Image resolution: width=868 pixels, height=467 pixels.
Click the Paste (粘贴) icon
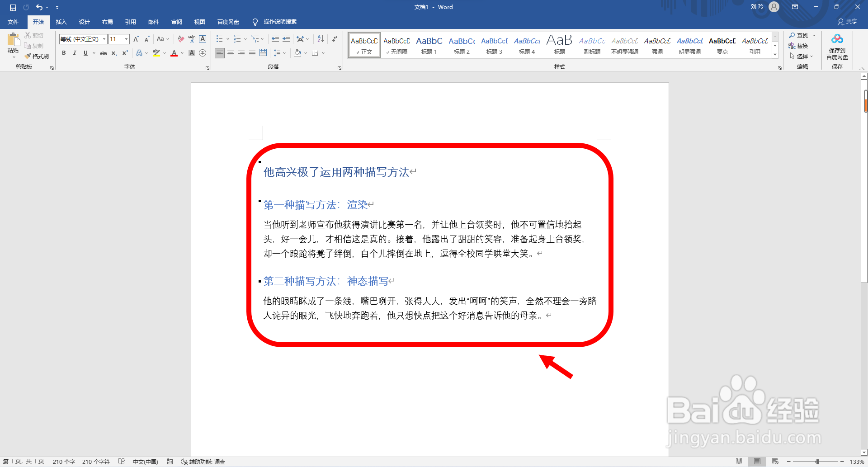click(x=13, y=40)
